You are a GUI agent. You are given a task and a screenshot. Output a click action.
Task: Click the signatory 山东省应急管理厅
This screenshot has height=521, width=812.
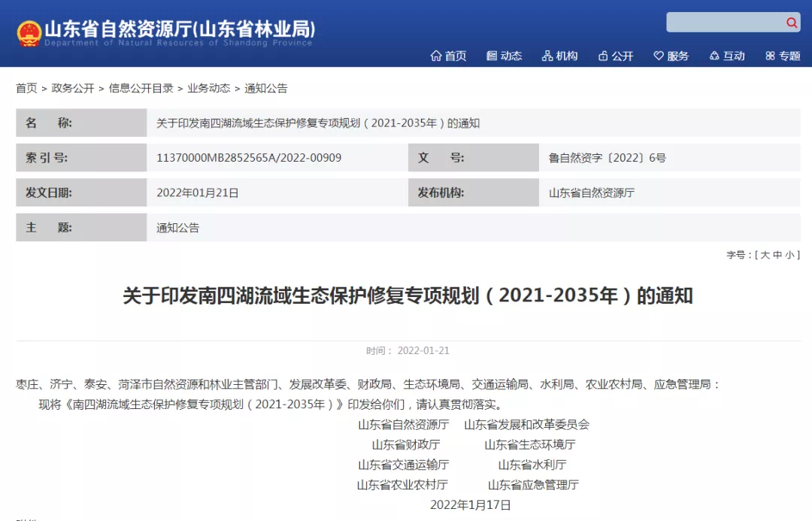click(533, 485)
